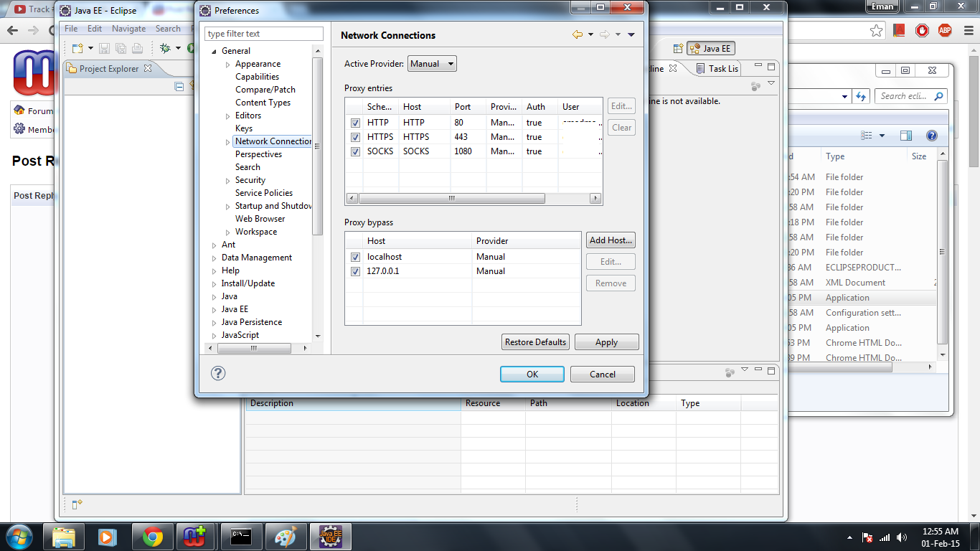Click the Open Perspective icon
The image size is (980, 551).
coord(678,49)
